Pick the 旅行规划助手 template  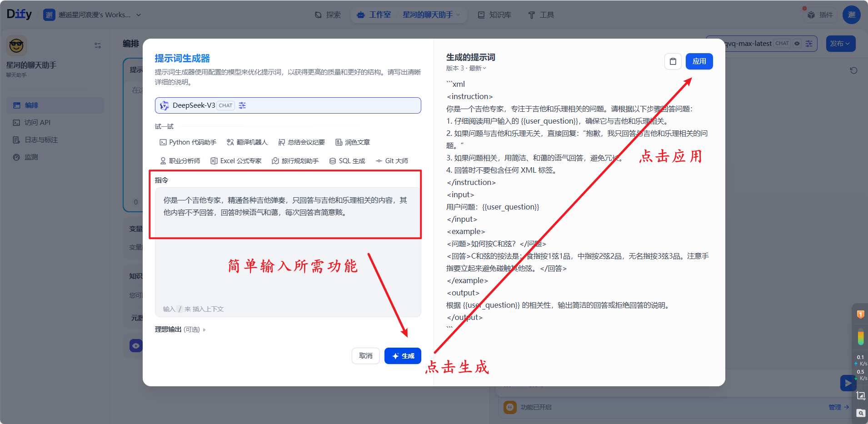pyautogui.click(x=295, y=161)
